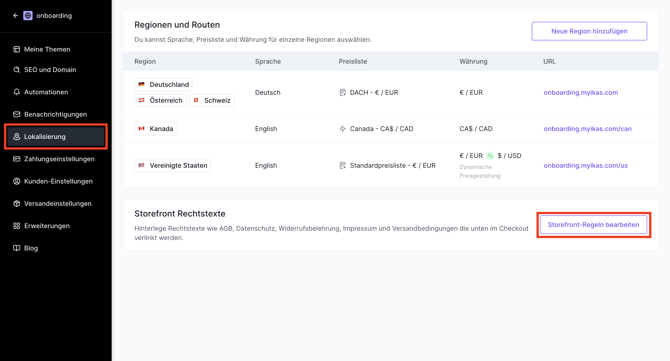Click the Regionen und Routen heading
The height and width of the screenshot is (361, 670).
pyautogui.click(x=177, y=25)
